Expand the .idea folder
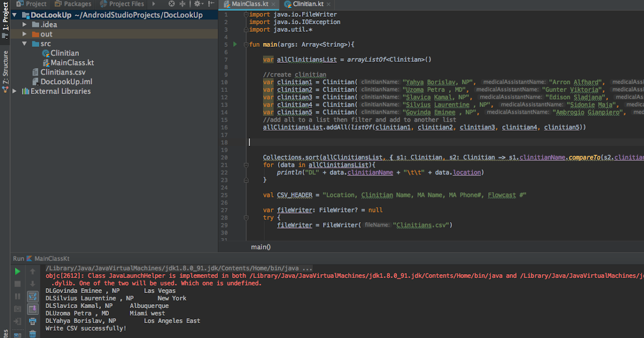 [25, 24]
